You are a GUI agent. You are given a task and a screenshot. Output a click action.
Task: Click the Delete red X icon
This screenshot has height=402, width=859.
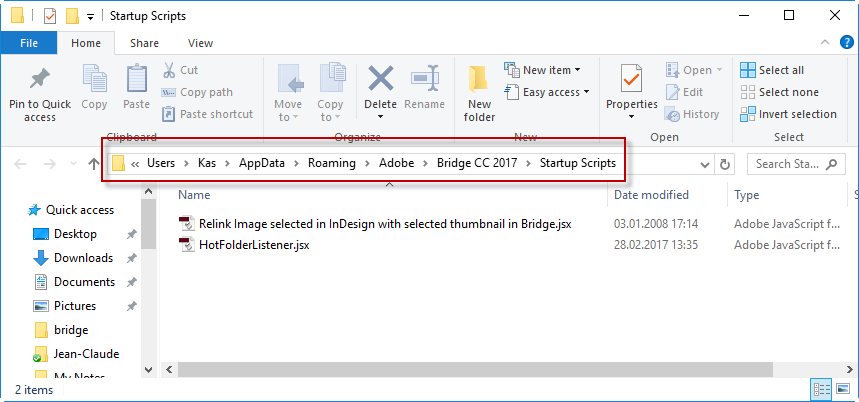coord(380,78)
